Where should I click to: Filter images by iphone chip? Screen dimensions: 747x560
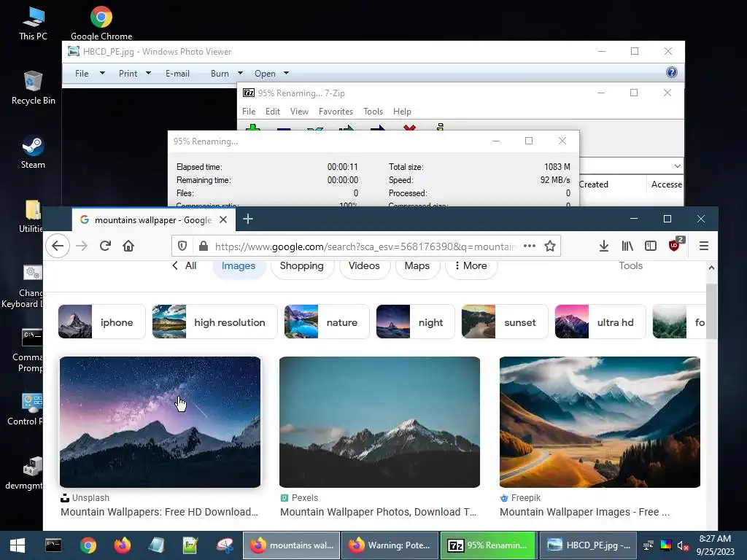pos(101,322)
